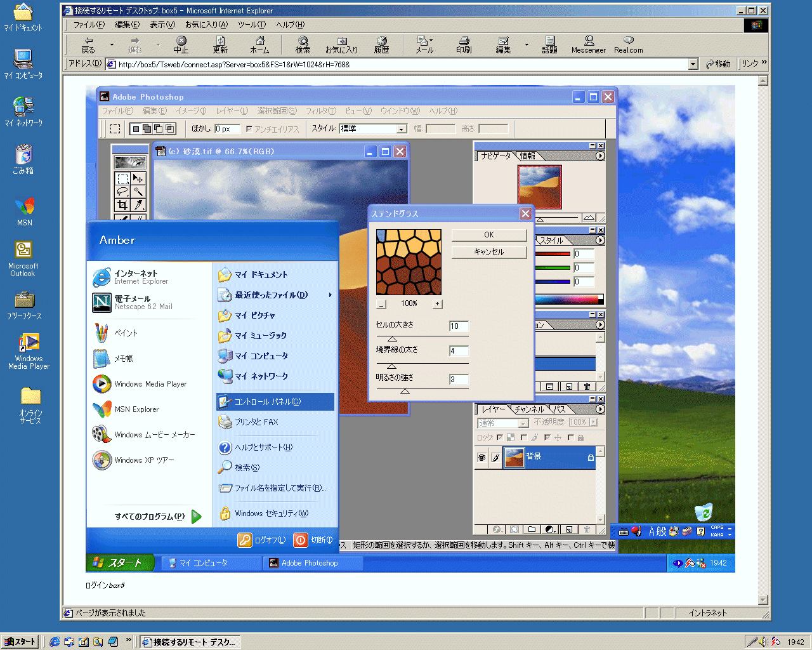This screenshot has height=650, width=812.
Task: Open the opacity slider arrow in Layers palette
Action: pyautogui.click(x=594, y=422)
